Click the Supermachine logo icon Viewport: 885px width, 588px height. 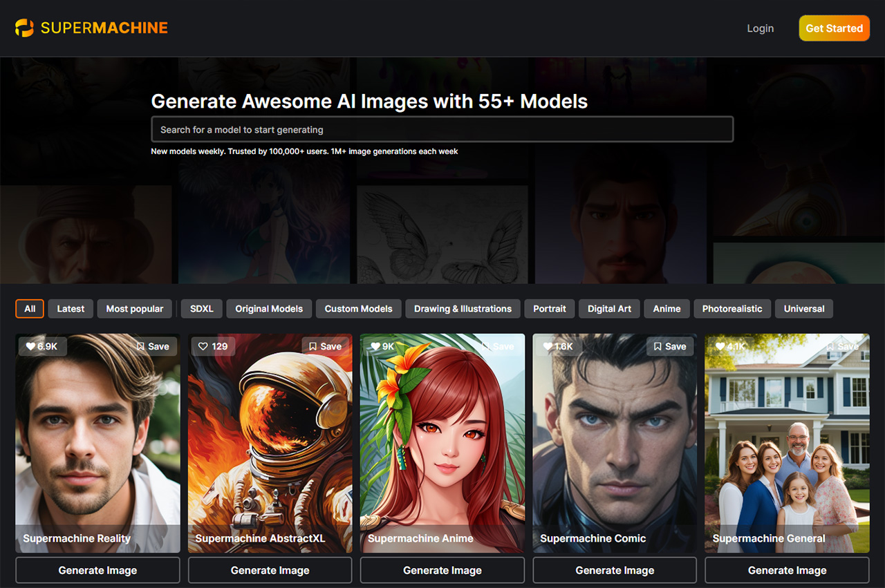(24, 28)
